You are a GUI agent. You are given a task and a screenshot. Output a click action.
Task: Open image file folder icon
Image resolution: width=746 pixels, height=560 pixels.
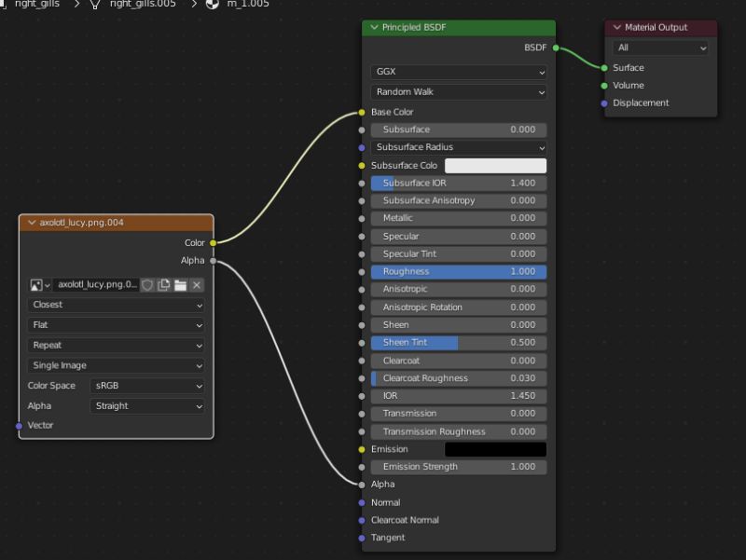point(180,285)
